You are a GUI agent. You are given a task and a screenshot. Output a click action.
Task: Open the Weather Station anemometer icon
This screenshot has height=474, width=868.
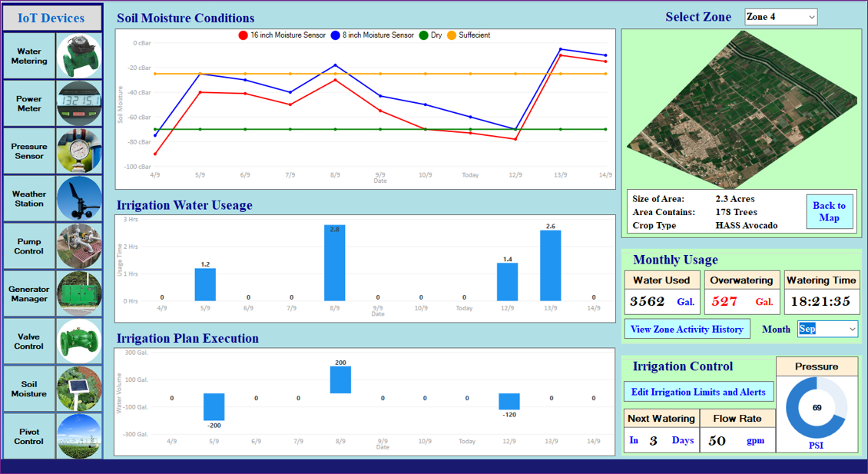79,199
